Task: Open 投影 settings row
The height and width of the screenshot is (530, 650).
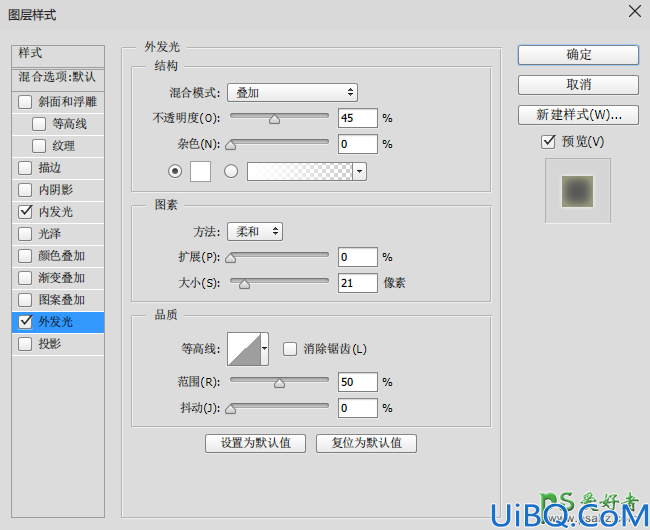Action: click(x=58, y=344)
